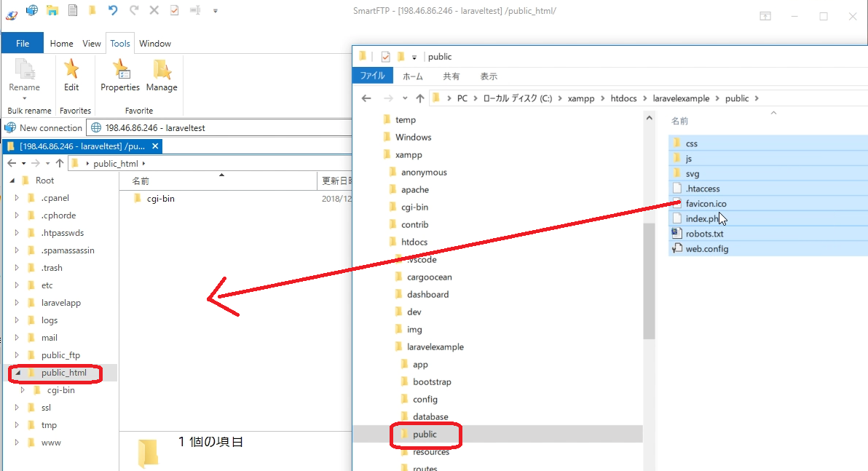This screenshot has width=868, height=471.
Task: Select the bootstrap folder in tree
Action: (432, 382)
